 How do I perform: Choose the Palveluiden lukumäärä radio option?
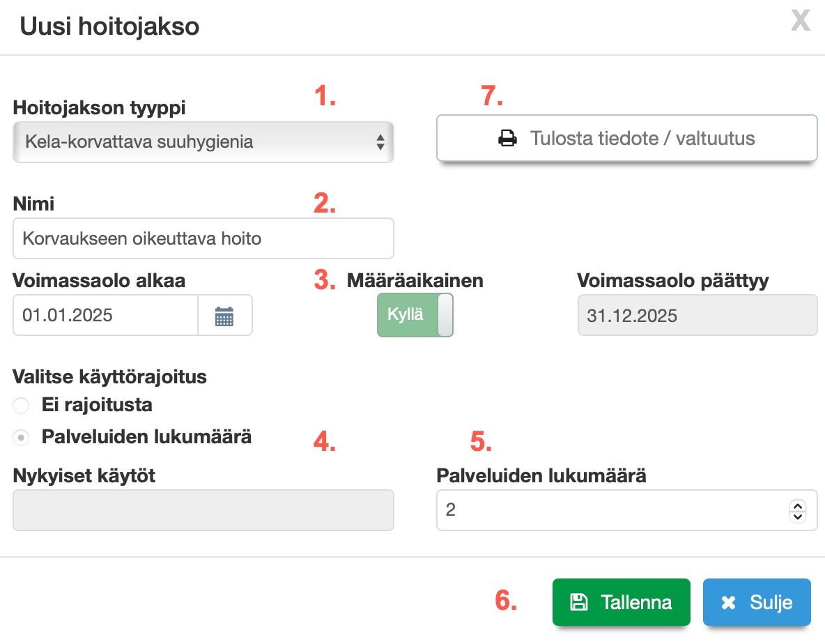coord(22,438)
